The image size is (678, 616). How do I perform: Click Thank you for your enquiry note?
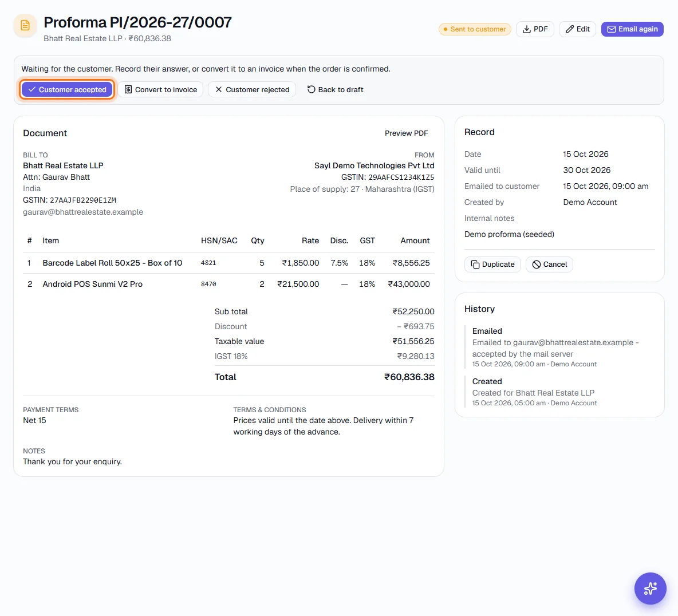tap(72, 461)
